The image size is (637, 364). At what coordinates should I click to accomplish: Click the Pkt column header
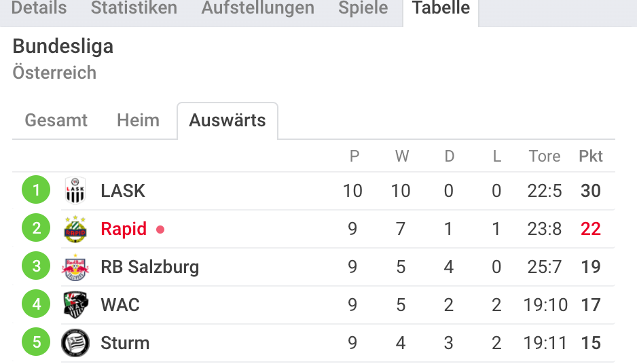click(591, 156)
